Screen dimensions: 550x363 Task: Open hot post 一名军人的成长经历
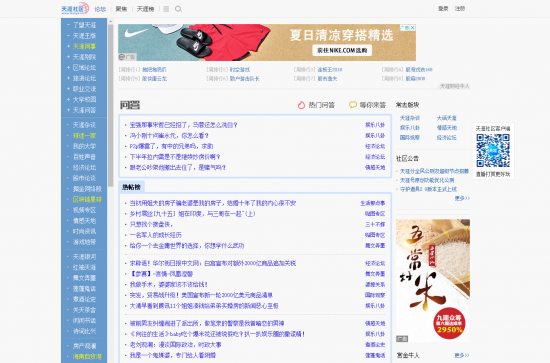(x=155, y=235)
